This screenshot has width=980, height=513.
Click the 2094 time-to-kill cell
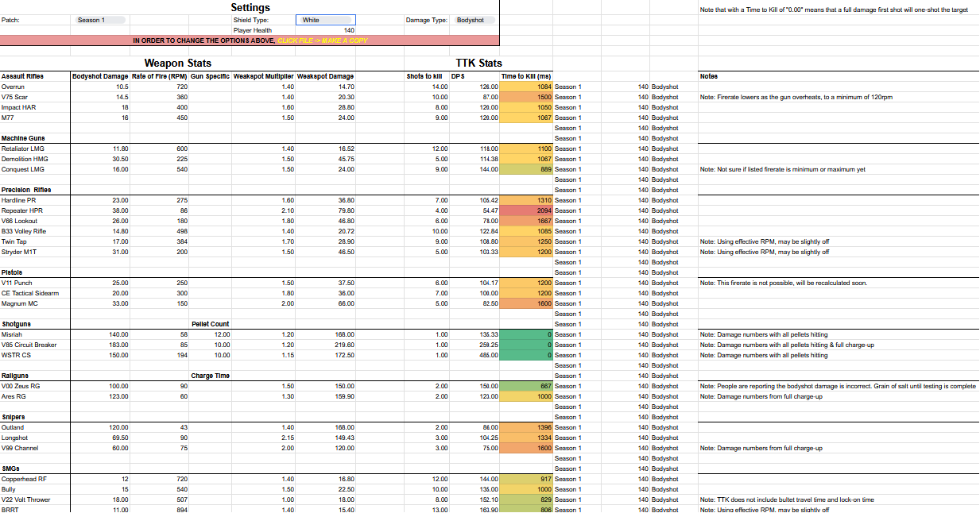click(x=526, y=210)
